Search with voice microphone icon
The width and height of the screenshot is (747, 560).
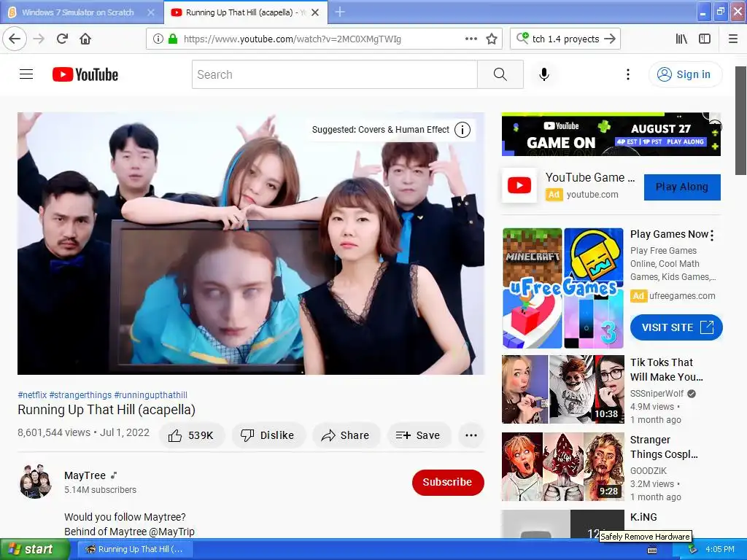544,74
